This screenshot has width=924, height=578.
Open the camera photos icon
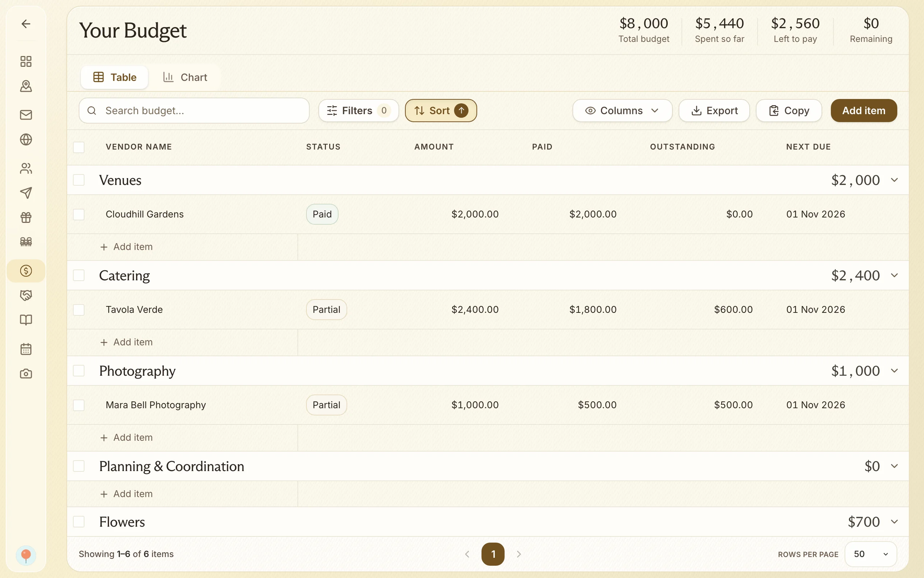click(x=26, y=374)
